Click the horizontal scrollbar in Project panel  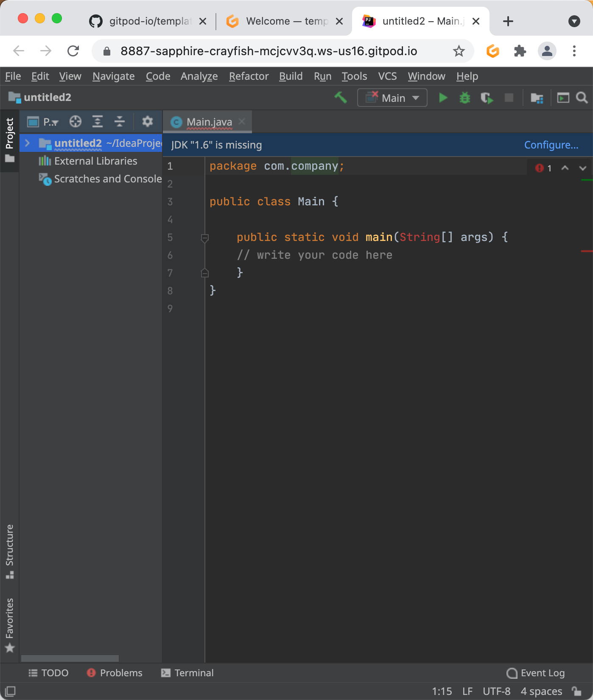pyautogui.click(x=70, y=658)
